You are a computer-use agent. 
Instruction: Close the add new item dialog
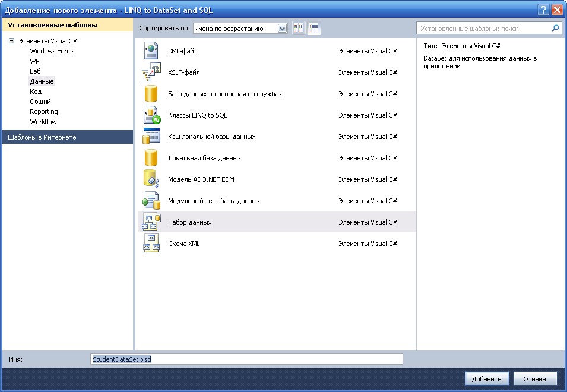pos(557,10)
